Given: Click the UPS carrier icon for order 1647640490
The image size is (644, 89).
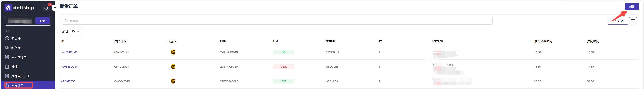Looking at the screenshot, I should click(x=173, y=52).
